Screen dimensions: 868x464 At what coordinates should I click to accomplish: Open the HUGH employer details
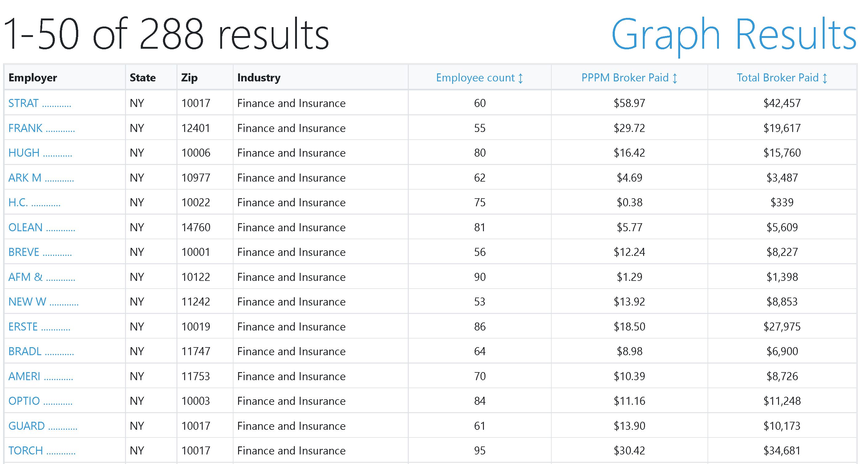pos(40,153)
